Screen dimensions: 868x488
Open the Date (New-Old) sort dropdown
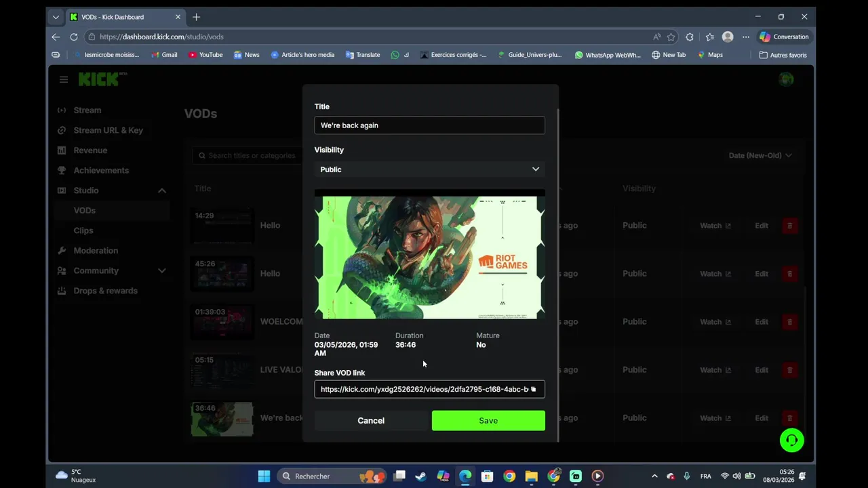pos(760,156)
